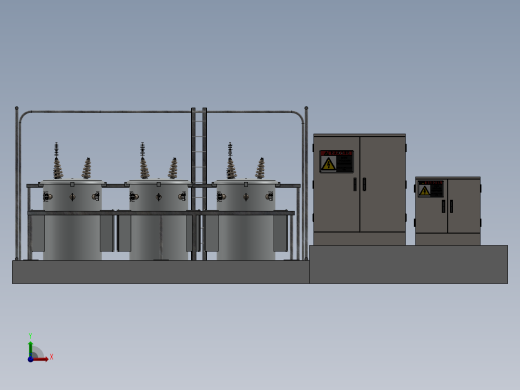Image resolution: width=520 pixels, height=390 pixels.
Task: Pick the large cabinet's right door panel
Action: click(383, 184)
